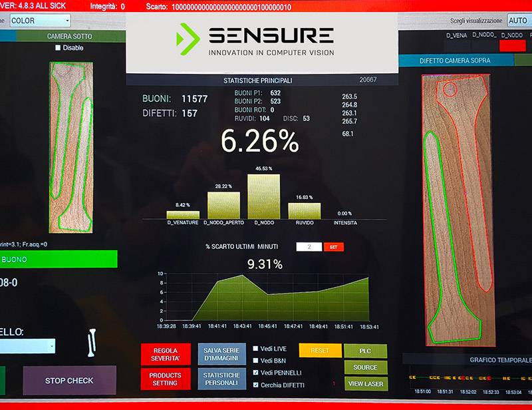Open the AUTO visualization dropdown
The image size is (532, 410).
coord(519,21)
